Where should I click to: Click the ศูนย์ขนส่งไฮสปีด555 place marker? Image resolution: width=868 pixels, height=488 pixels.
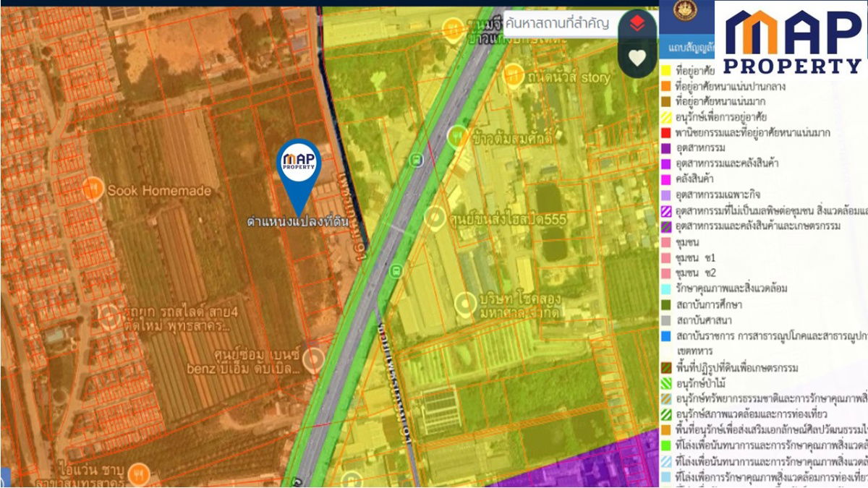434,217
